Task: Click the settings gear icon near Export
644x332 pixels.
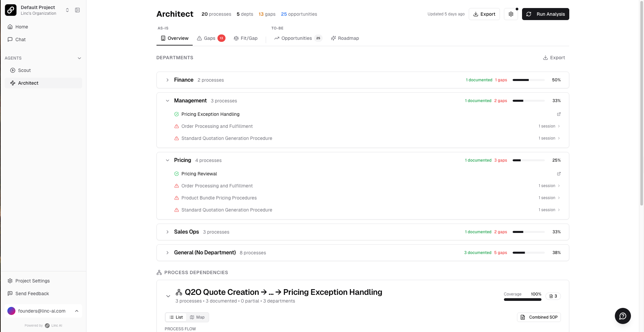Action: coord(511,14)
